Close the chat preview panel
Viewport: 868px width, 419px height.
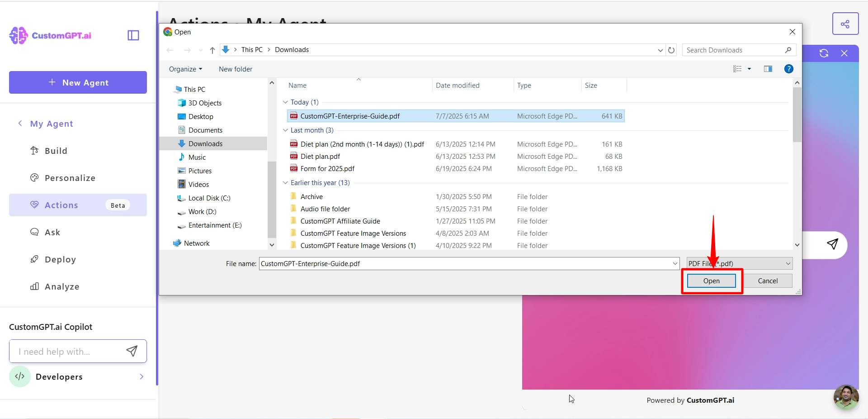click(x=844, y=53)
